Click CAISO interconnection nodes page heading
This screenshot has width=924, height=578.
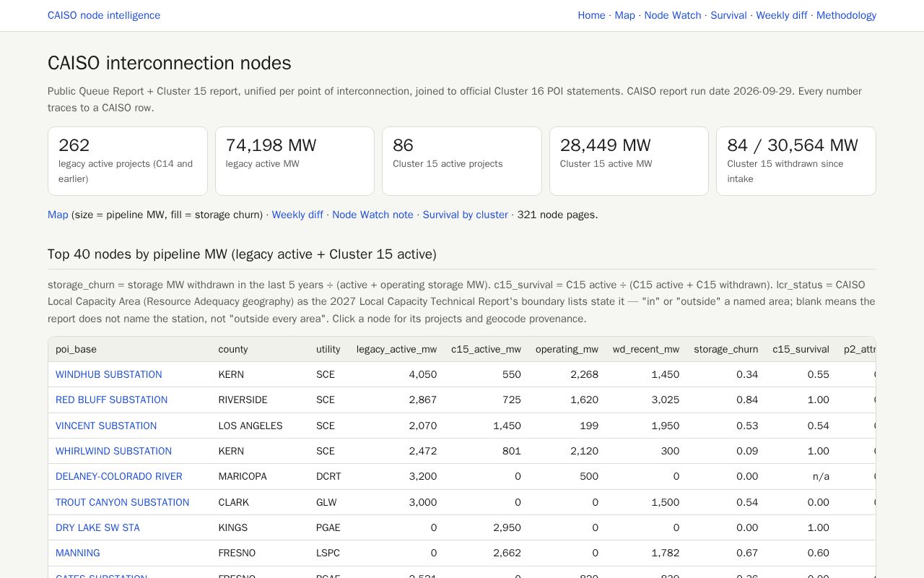170,63
